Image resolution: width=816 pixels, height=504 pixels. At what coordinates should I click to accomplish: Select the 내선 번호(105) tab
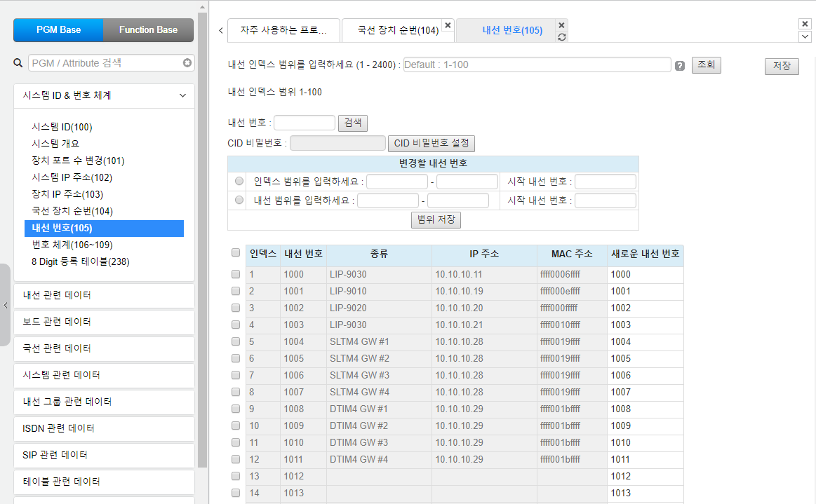tap(512, 31)
